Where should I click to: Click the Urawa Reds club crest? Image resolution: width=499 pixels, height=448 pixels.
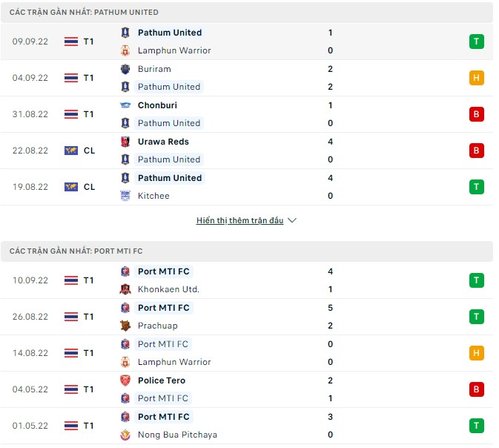pos(125,142)
